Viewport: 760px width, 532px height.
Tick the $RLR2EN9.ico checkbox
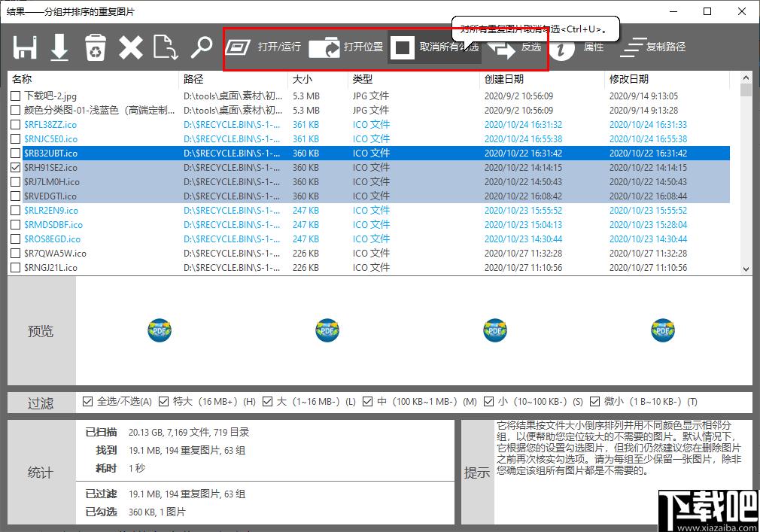(x=16, y=210)
